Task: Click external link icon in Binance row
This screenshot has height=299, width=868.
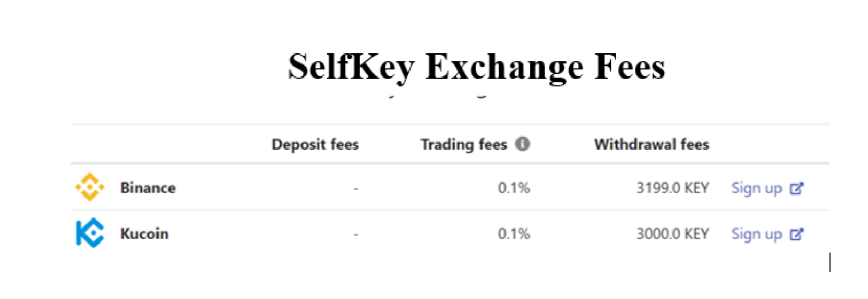Action: click(796, 189)
